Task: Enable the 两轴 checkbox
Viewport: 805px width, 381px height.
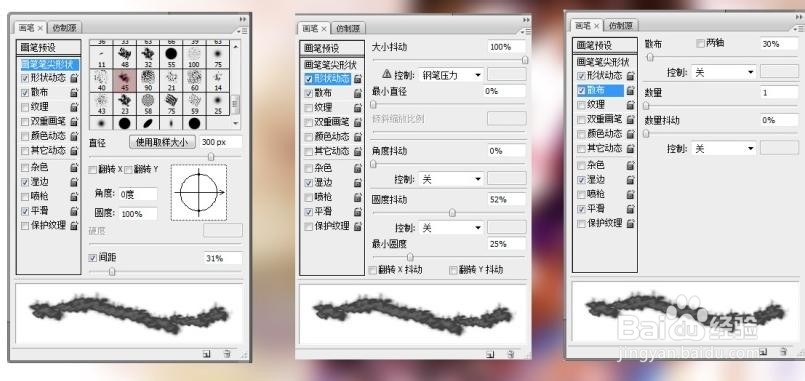Action: (x=700, y=44)
